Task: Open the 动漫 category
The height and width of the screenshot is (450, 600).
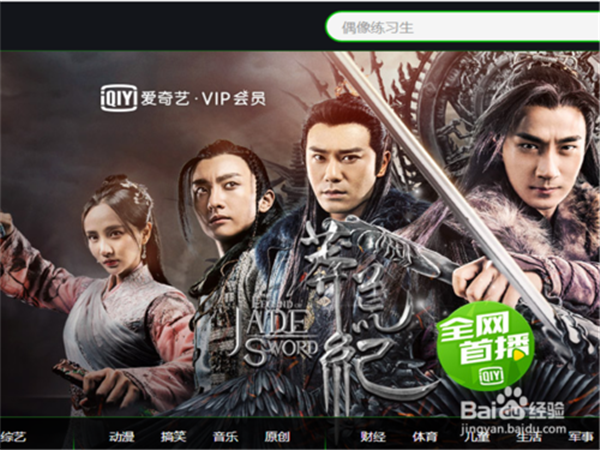Action: point(121,436)
